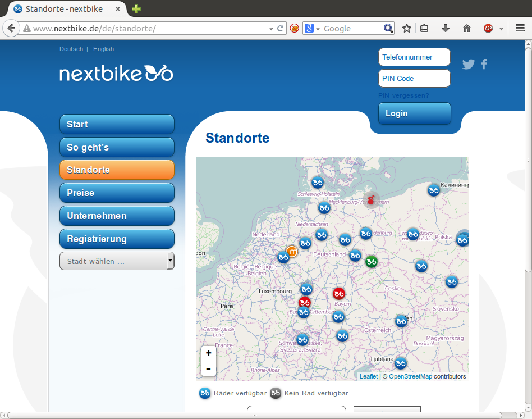This screenshot has height=419, width=532.
Task: Open the nextbike Twitter icon
Action: click(x=468, y=64)
